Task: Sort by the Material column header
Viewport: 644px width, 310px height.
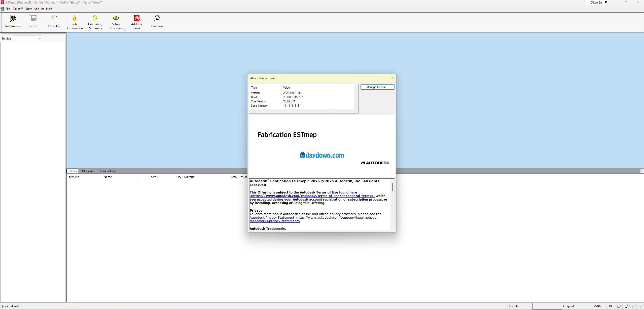Action: [200, 177]
